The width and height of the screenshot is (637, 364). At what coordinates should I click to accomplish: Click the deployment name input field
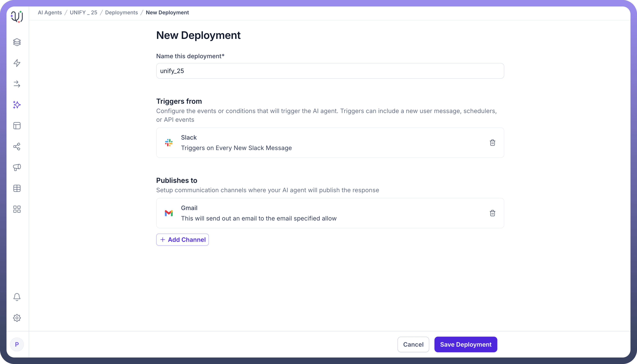pyautogui.click(x=330, y=71)
